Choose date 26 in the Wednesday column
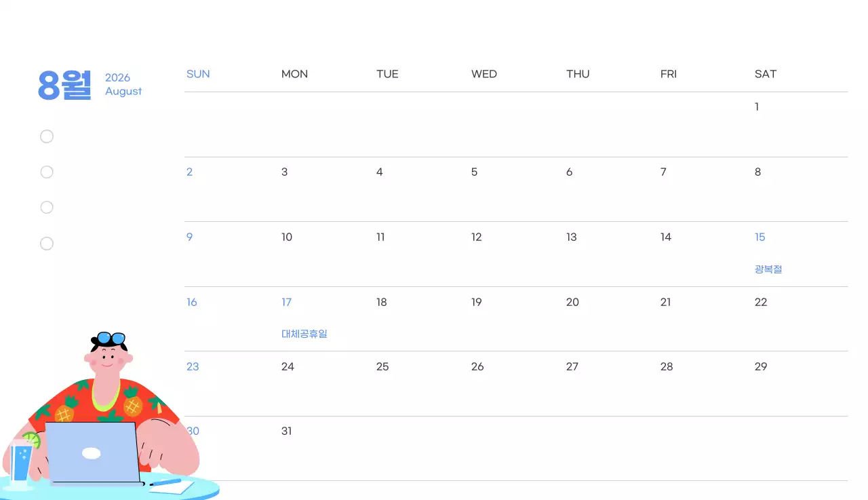 point(477,367)
